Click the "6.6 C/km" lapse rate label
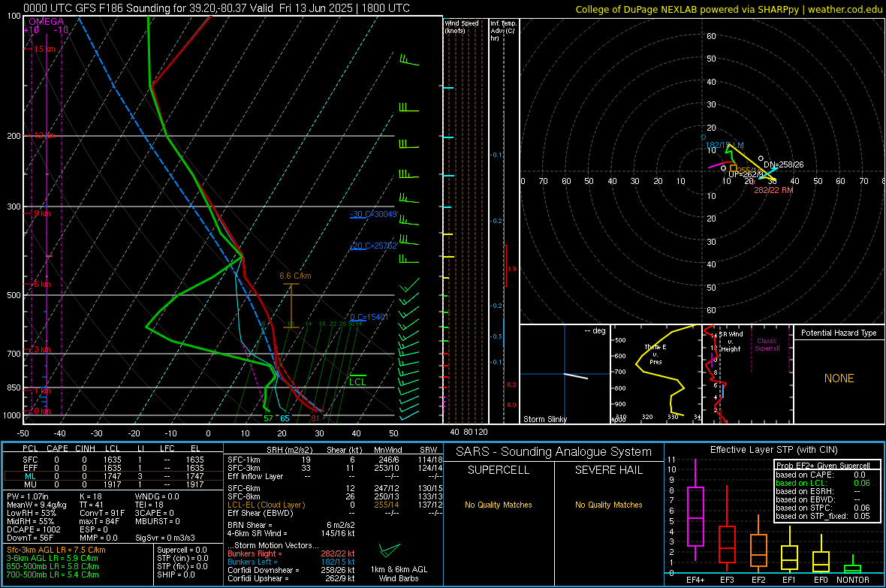This screenshot has height=588, width=886. (295, 276)
